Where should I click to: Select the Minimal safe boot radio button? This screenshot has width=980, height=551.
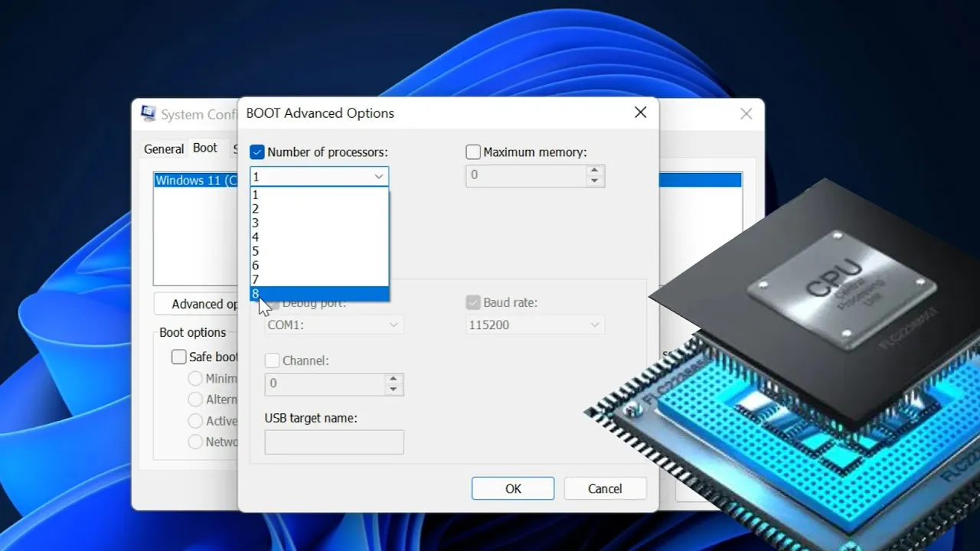[195, 378]
